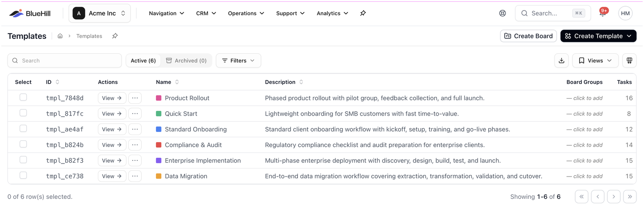The height and width of the screenshot is (210, 644).
Task: Click the download export icon button
Action: coord(561,61)
